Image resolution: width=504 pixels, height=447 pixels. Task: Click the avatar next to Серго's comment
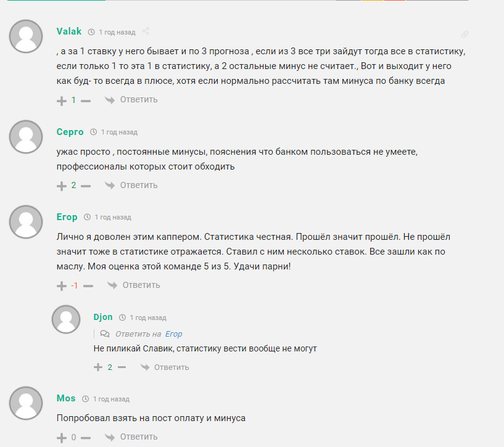[x=25, y=137]
